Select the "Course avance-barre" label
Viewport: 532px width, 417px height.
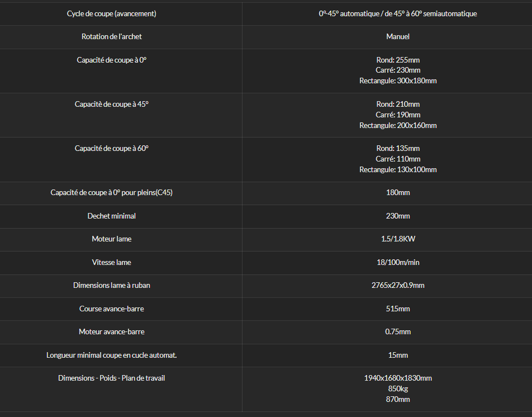coord(111,309)
